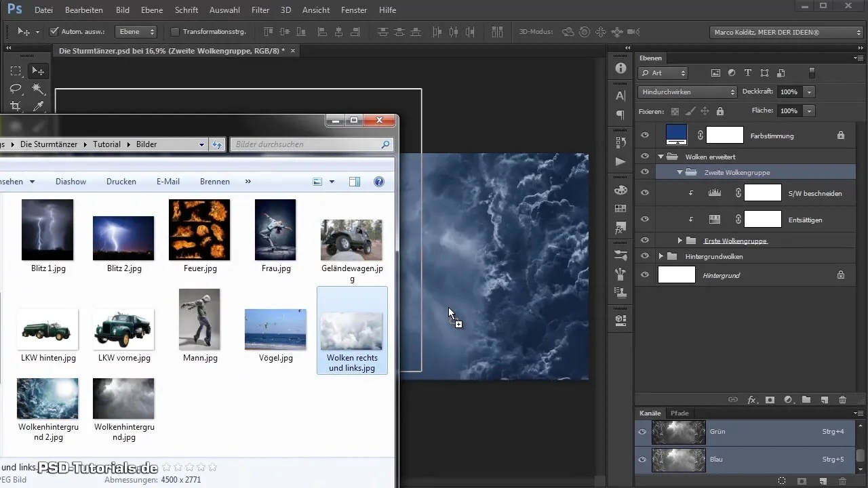868x488 pixels.
Task: Add layer mask in Layers panel
Action: click(770, 400)
